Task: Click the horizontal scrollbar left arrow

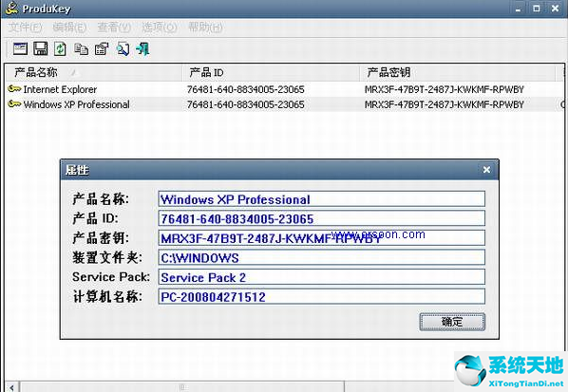Action: click(x=11, y=387)
